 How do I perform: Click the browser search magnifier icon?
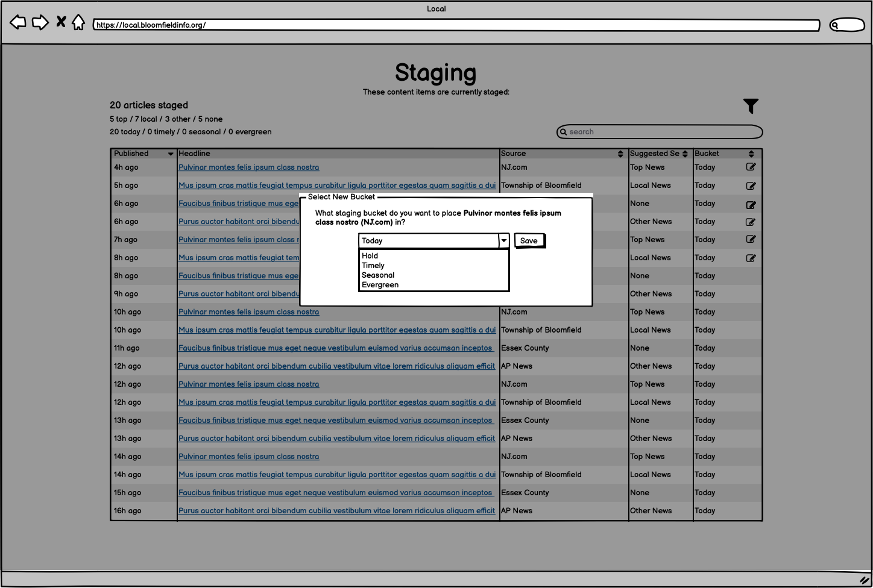[x=835, y=25]
